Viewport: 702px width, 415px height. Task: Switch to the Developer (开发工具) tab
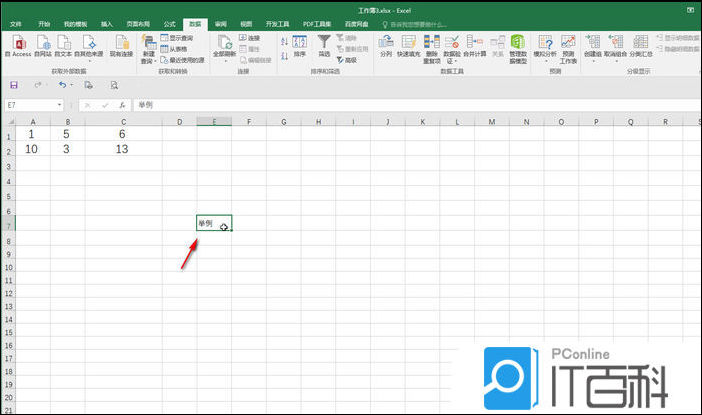[277, 24]
